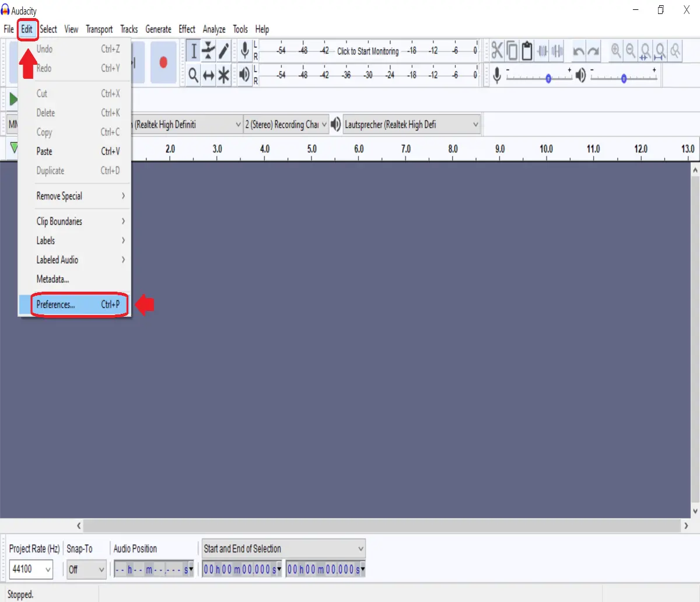700x602 pixels.
Task: Click the Silence audio selection icon
Action: tap(557, 51)
